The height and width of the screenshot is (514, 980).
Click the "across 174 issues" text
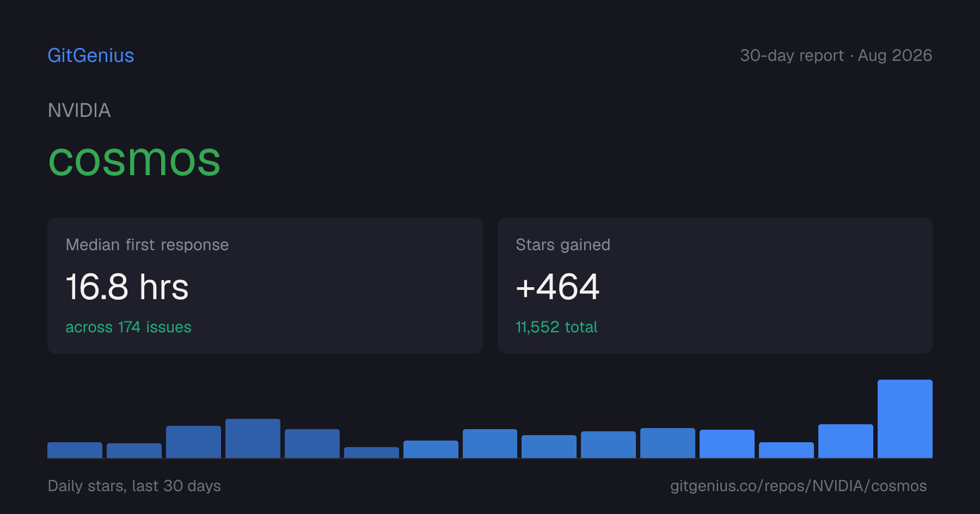[x=128, y=327]
